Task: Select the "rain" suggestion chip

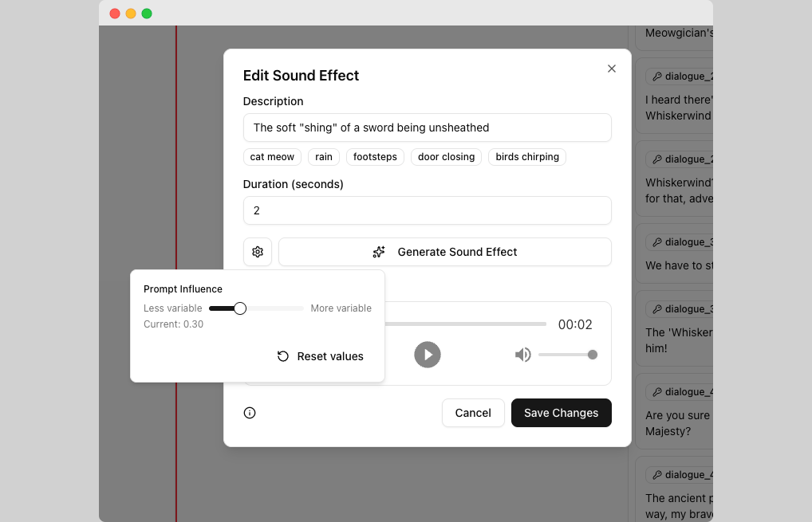Action: click(324, 157)
